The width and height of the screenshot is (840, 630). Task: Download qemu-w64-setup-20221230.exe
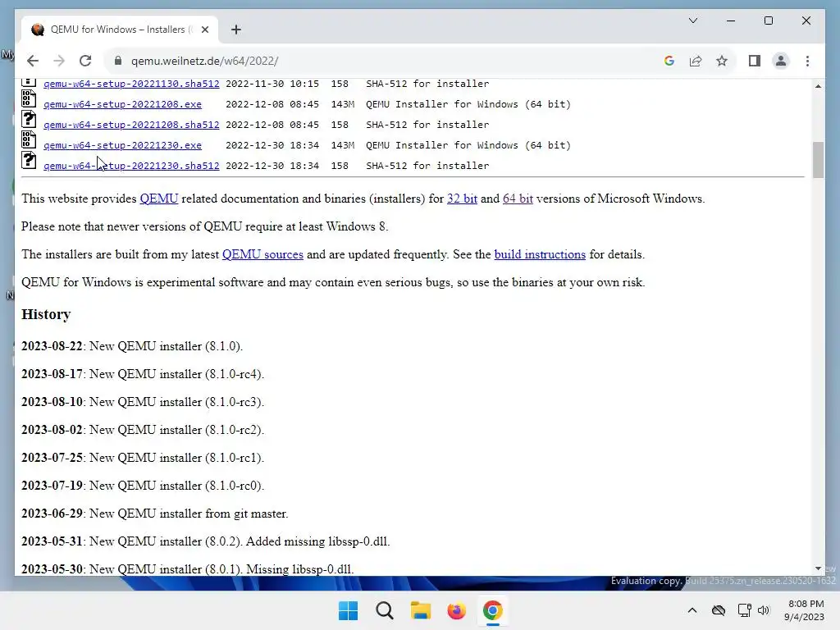(123, 145)
